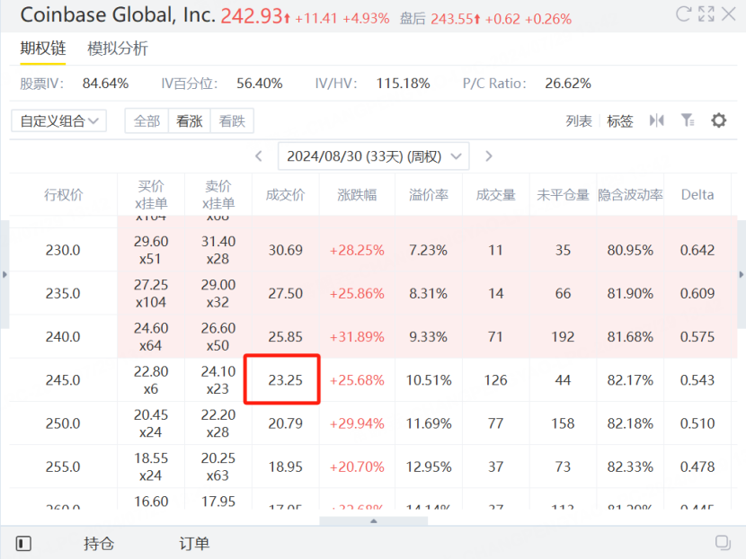Switch to 期权链 tab
The width and height of the screenshot is (746, 560).
click(43, 49)
